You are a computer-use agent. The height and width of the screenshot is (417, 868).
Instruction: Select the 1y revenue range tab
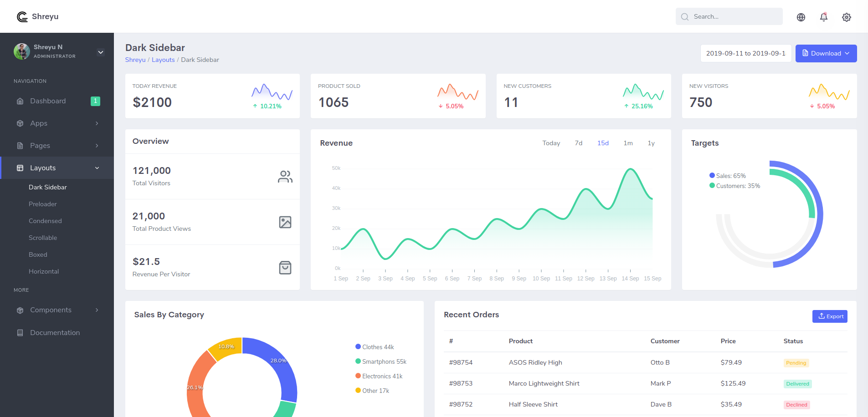[x=651, y=143]
